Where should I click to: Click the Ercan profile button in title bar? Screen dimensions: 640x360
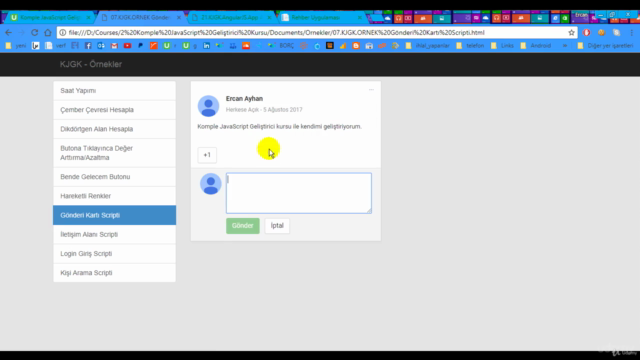[x=581, y=15]
